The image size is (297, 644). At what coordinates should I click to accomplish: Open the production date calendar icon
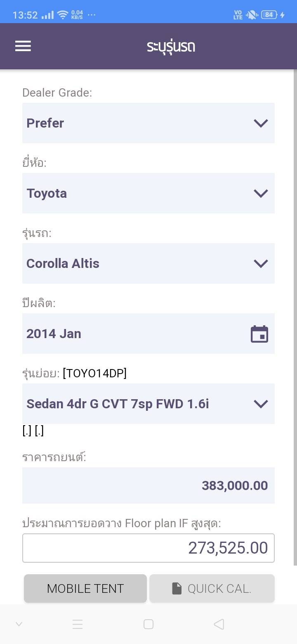pos(259,334)
